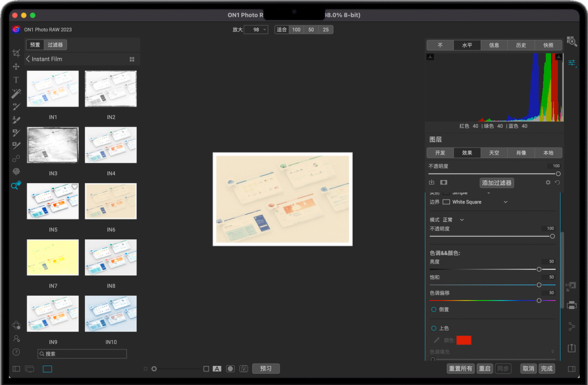Screen dimensions: 588x385
Task: Switch to the 历史 tab
Action: pos(521,45)
